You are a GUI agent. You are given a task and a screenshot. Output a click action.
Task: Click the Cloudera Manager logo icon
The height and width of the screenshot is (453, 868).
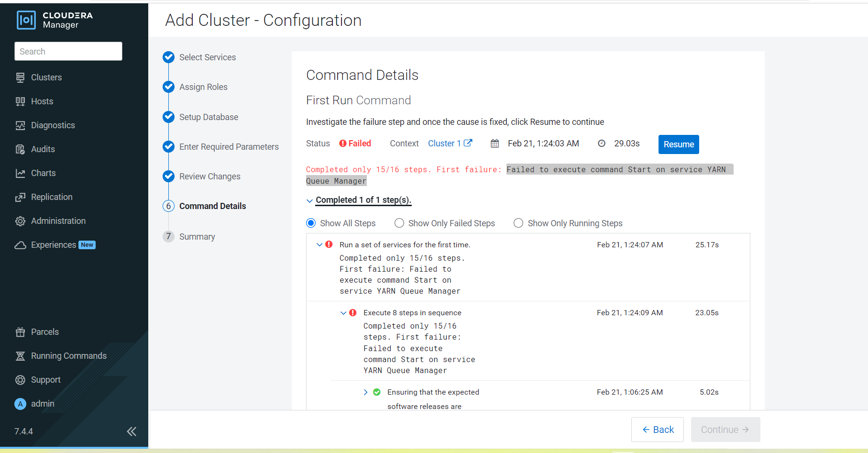pyautogui.click(x=26, y=20)
